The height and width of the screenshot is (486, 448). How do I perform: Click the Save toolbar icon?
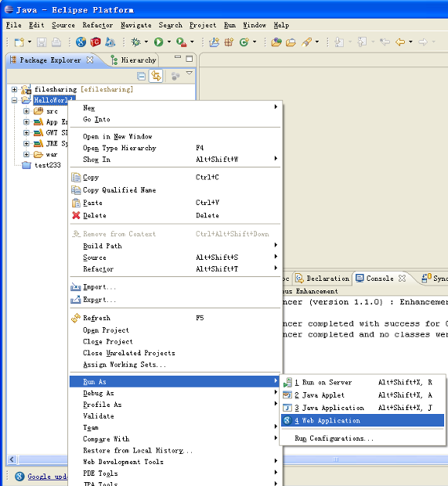pyautogui.click(x=42, y=41)
